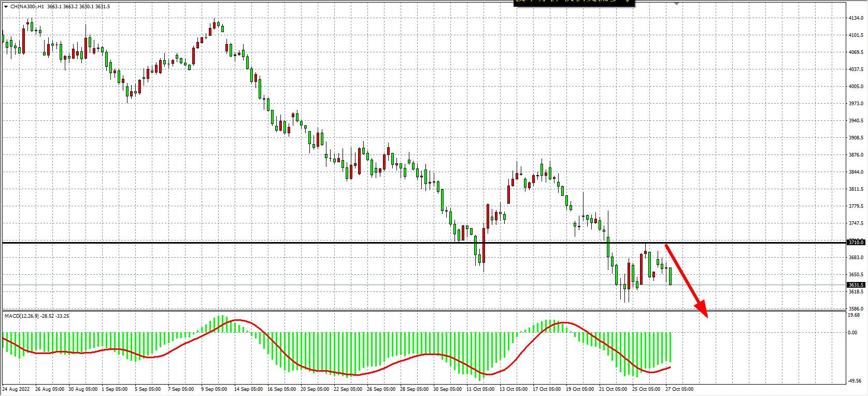This screenshot has width=868, height=396.
Task: Click the 27 Oct 05:00 time label
Action: coord(679,389)
